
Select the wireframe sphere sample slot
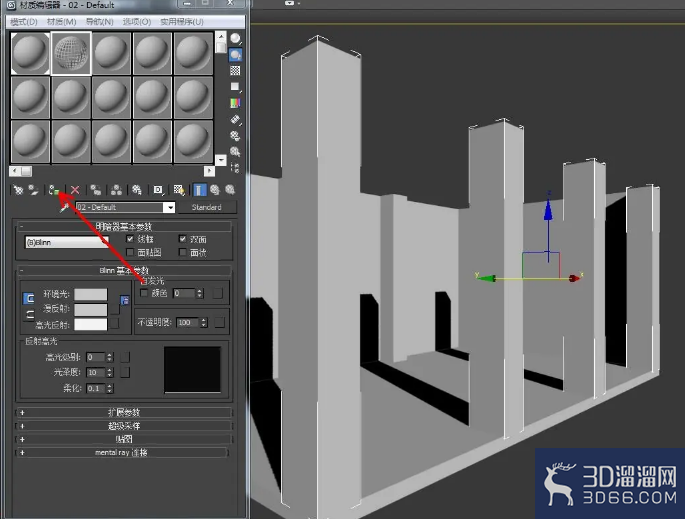click(x=71, y=53)
